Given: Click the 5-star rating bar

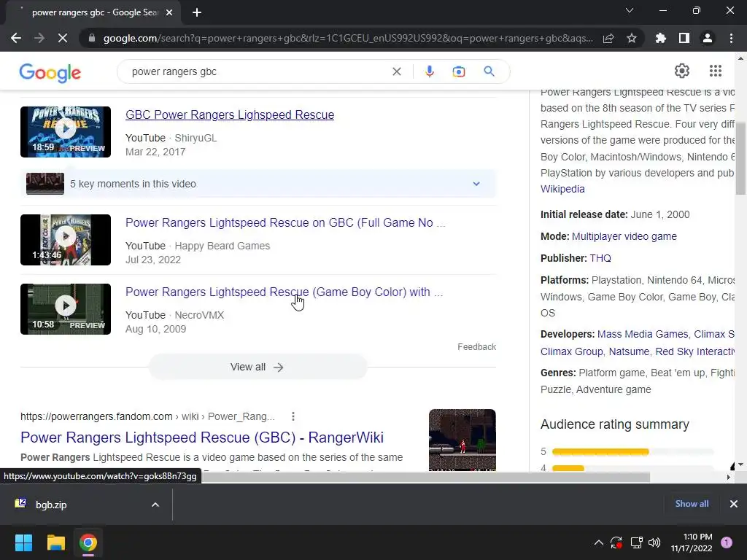Looking at the screenshot, I should click(x=633, y=451).
